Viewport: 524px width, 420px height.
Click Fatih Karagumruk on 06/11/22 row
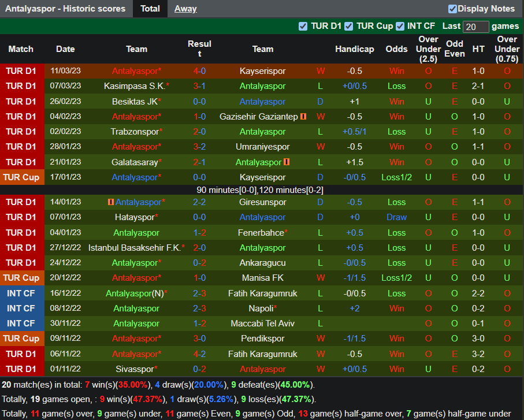tap(263, 354)
